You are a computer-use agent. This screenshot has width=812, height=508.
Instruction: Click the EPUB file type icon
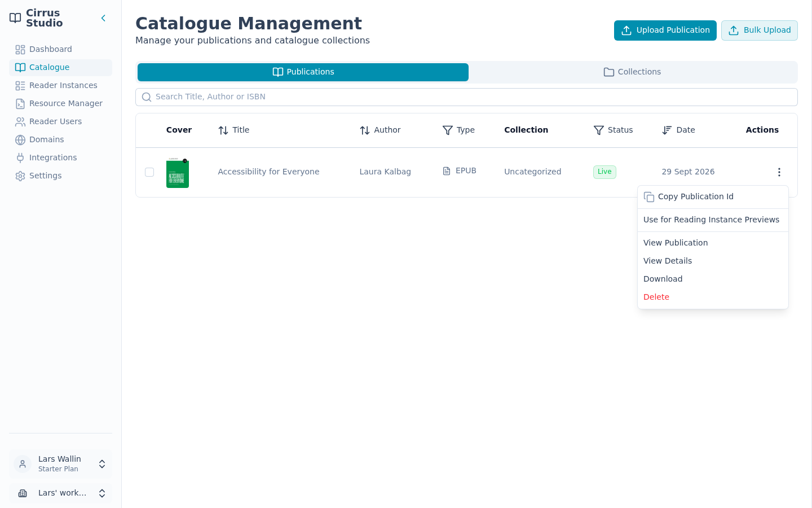(447, 171)
